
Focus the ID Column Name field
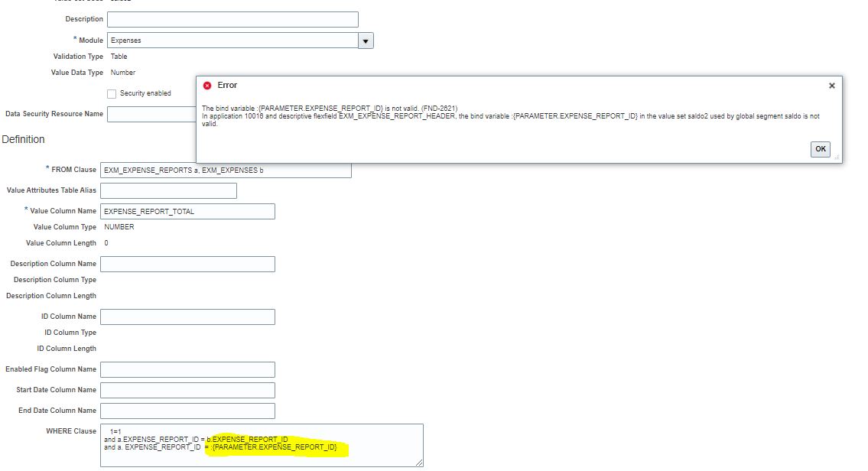click(187, 317)
